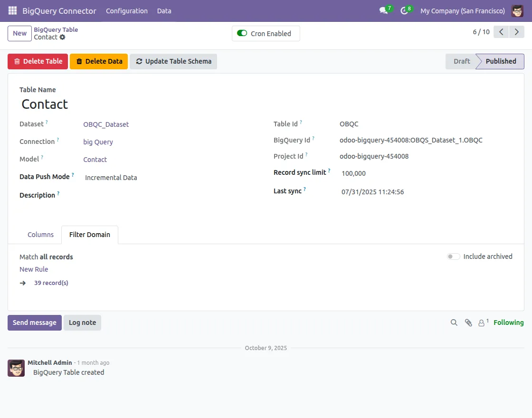Select the Filter Domain tab
The width and height of the screenshot is (532, 418).
90,235
